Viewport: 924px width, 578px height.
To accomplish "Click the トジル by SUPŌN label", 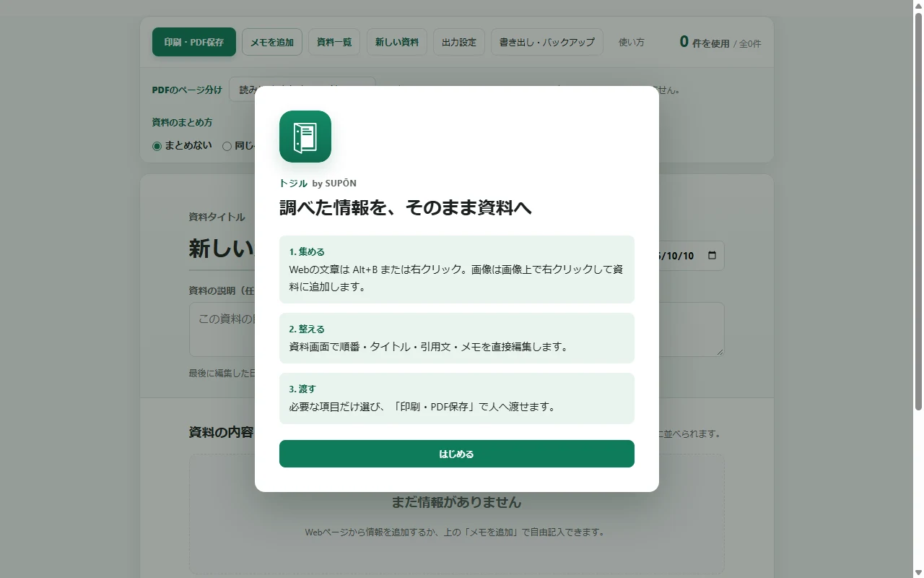I will (318, 184).
